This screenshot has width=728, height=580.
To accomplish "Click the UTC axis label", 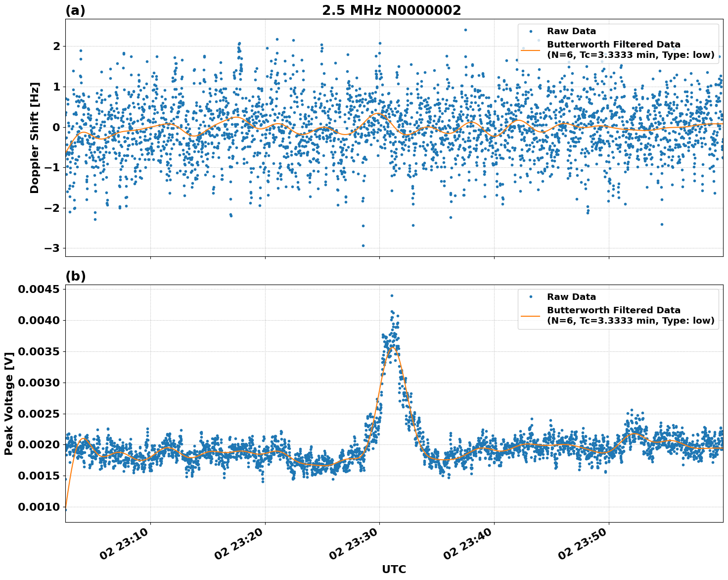I will tap(393, 570).
